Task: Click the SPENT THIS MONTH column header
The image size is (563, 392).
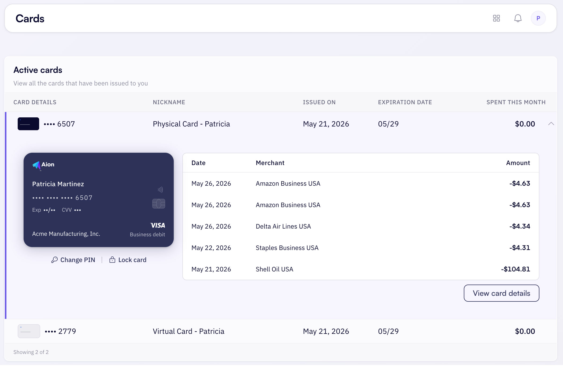Action: click(x=516, y=102)
